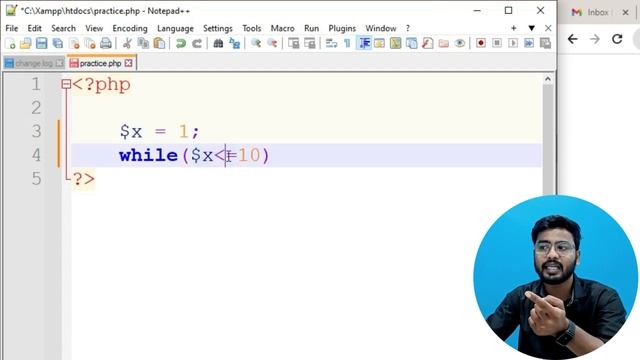The height and width of the screenshot is (360, 640).
Task: Redo the edit with the Redo arrow
Action: (x=197, y=43)
